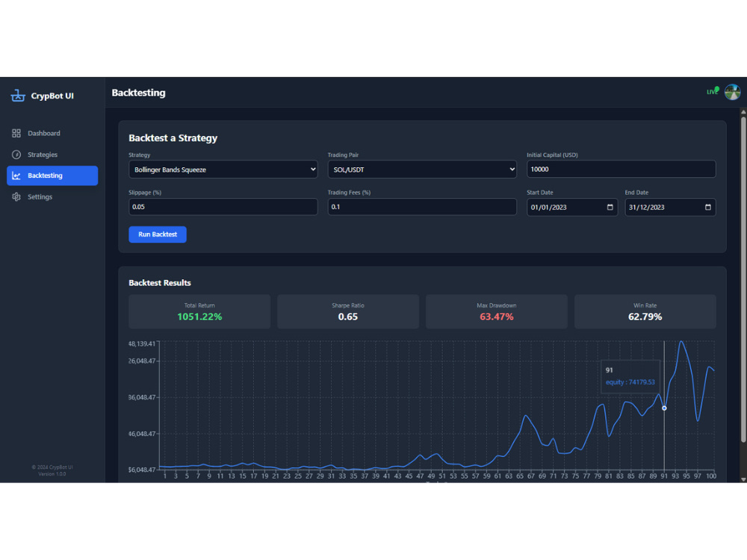Image resolution: width=747 pixels, height=560 pixels.
Task: Click the Strategies compass icon
Action: pyautogui.click(x=16, y=155)
